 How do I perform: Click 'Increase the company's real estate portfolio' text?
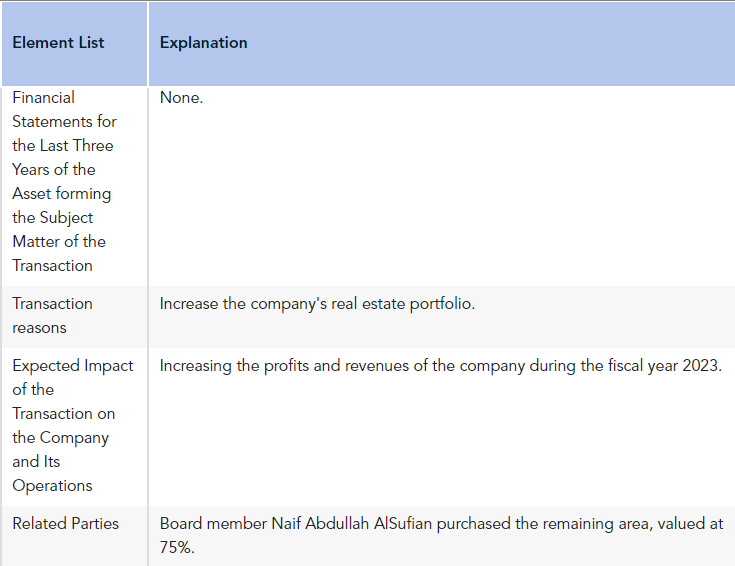[x=317, y=304]
